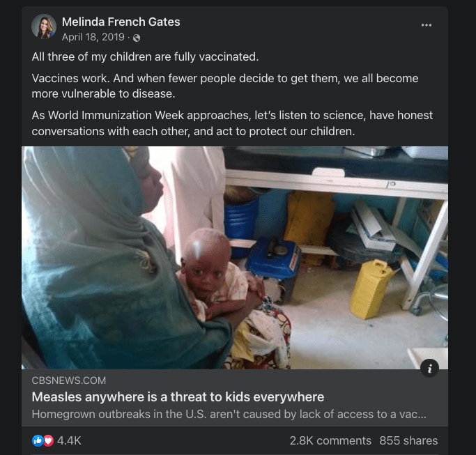Click the red heart reaction icon
The height and width of the screenshot is (455, 476).
coord(48,440)
